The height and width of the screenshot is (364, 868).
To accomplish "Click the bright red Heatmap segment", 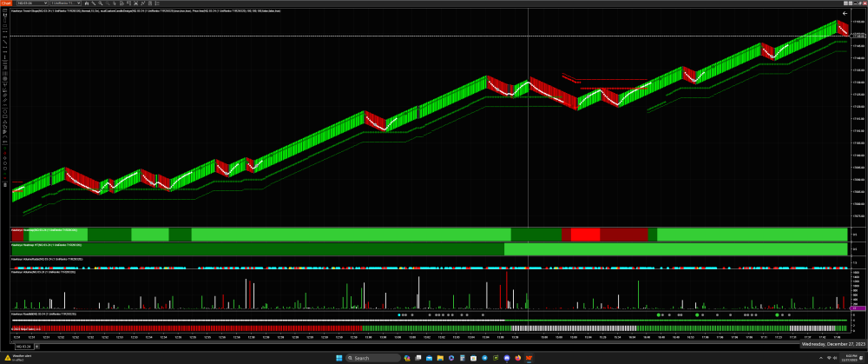I will 585,235.
